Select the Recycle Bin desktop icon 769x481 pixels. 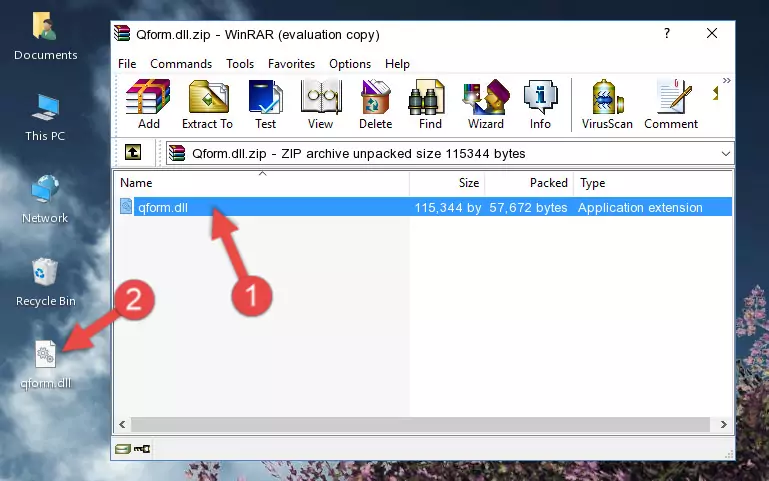coord(46,283)
